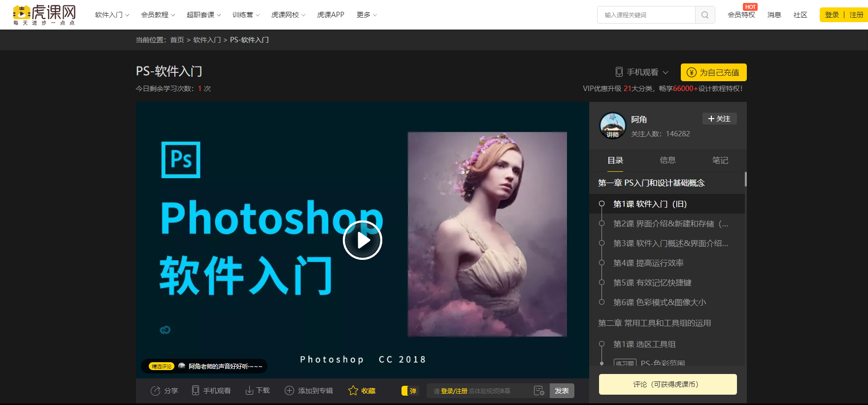This screenshot has width=868, height=405.
Task: Select 第6课 色彩模式&图像大小
Action: 668,302
